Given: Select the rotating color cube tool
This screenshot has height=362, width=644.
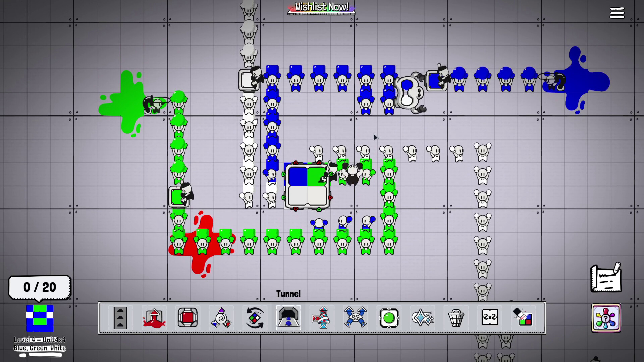Looking at the screenshot, I should pos(255,318).
